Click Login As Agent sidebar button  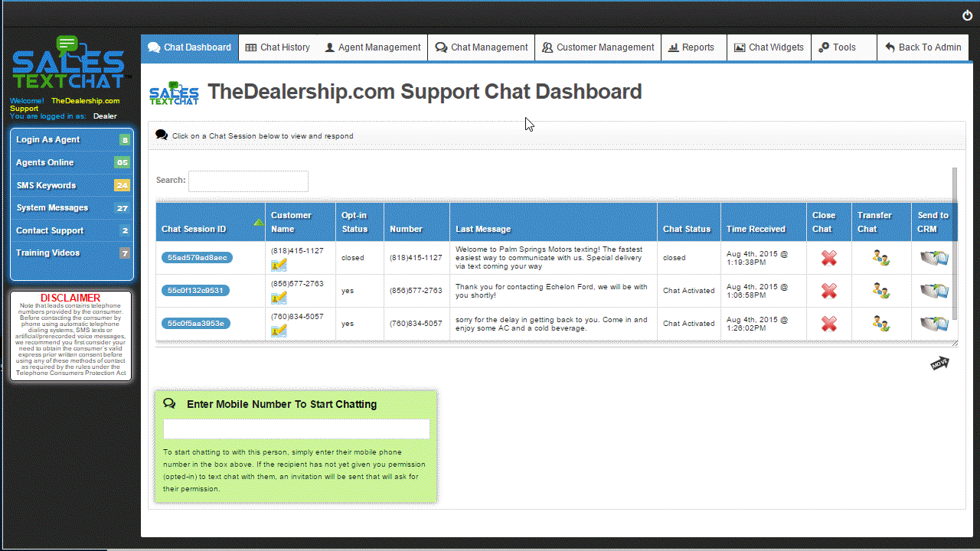pos(71,140)
